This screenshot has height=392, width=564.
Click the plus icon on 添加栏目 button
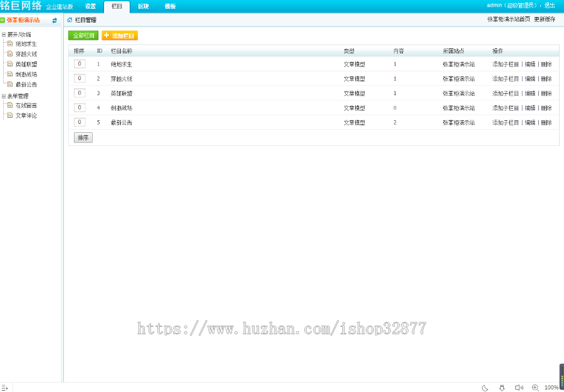point(107,35)
